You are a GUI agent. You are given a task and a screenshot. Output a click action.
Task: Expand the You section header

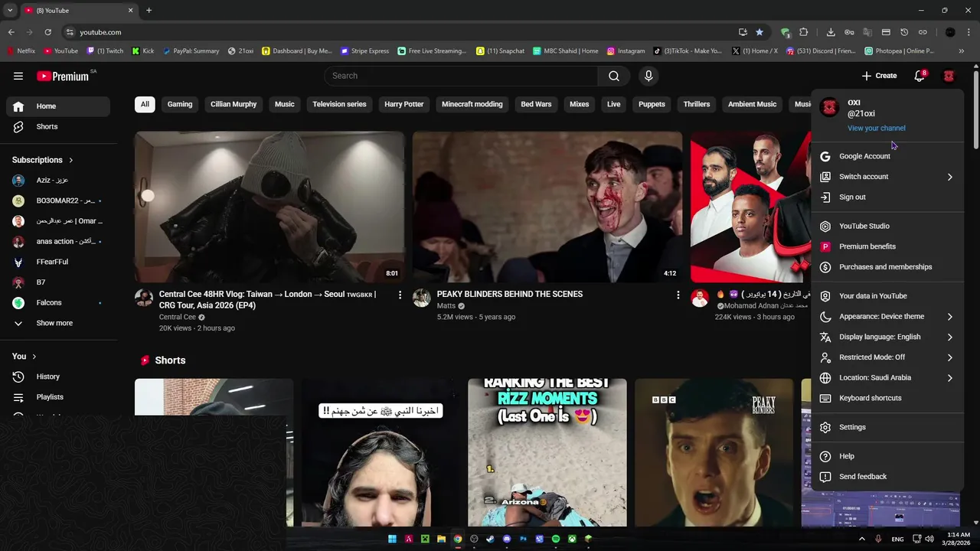tap(24, 357)
